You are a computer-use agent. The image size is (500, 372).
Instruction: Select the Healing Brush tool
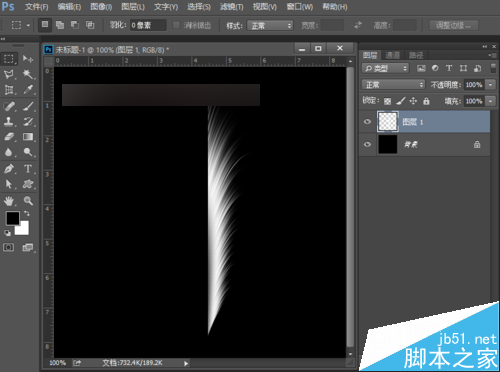pos(9,106)
